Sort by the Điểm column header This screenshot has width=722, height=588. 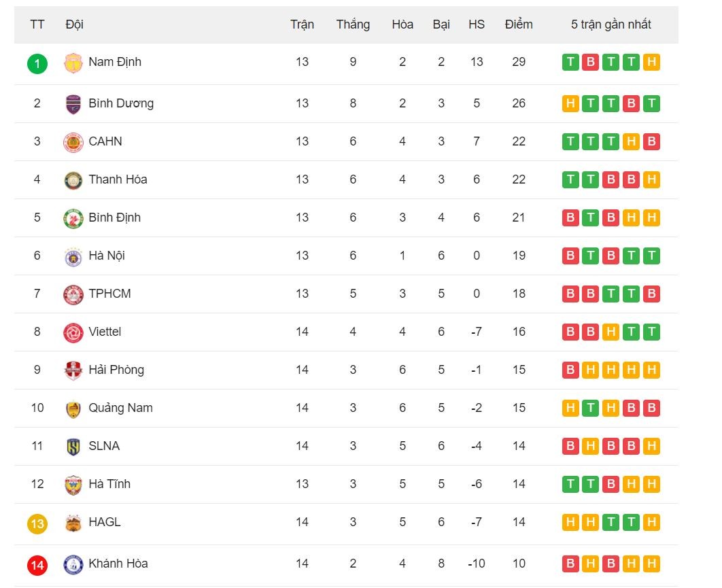coord(519,24)
